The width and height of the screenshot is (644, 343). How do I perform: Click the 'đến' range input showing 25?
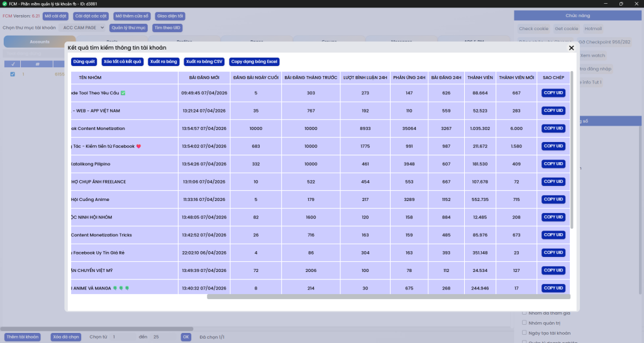pos(164,337)
